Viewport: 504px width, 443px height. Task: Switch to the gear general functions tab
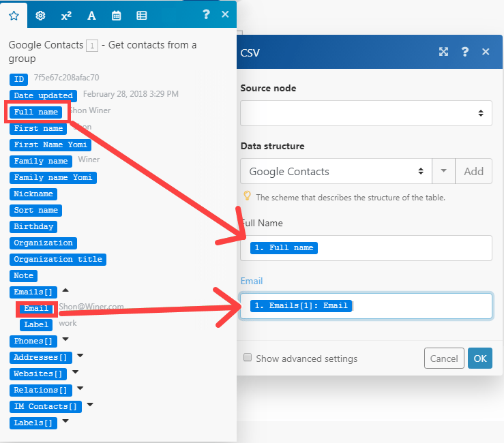tap(40, 16)
